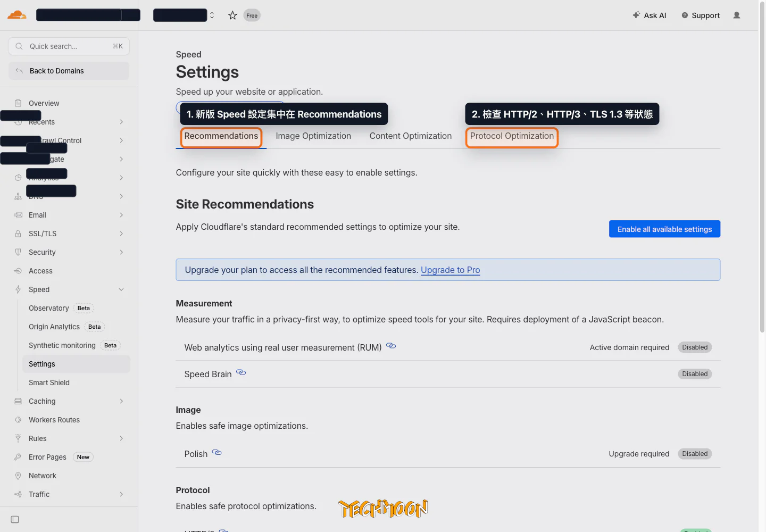Switch to the Recommendations tab
Image resolution: width=766 pixels, height=532 pixels.
[221, 136]
